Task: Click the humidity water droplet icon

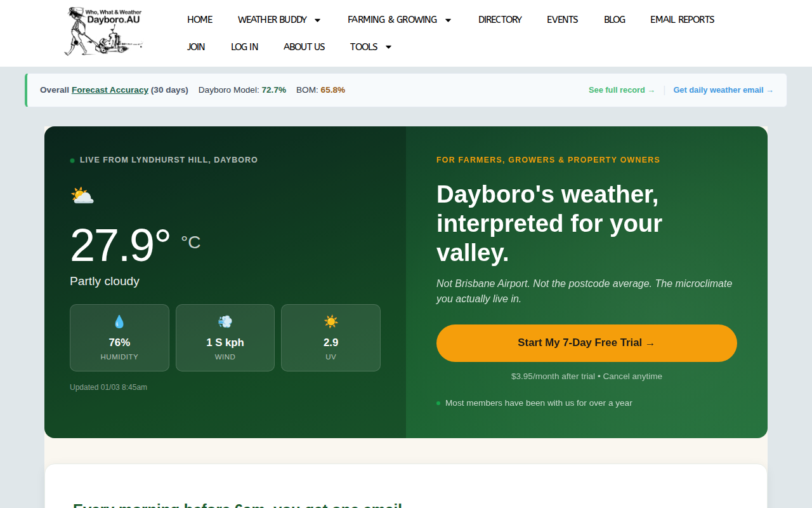Action: (119, 322)
